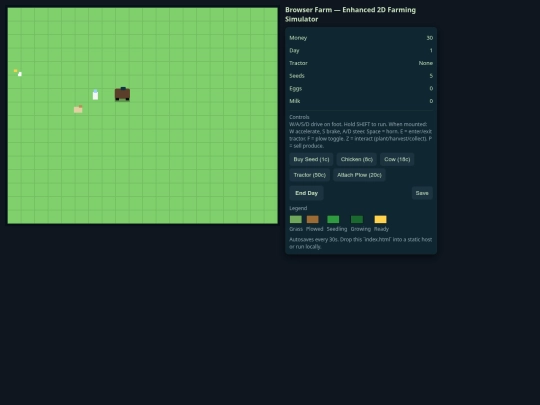Image resolution: width=540 pixels, height=405 pixels.
Task: Click the tan cow sprite on the grass
Action: (x=78, y=109)
